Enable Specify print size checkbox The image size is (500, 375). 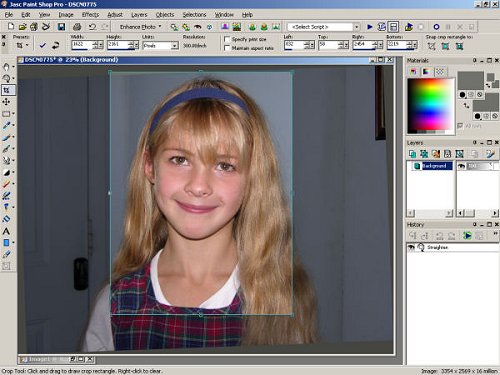[227, 39]
